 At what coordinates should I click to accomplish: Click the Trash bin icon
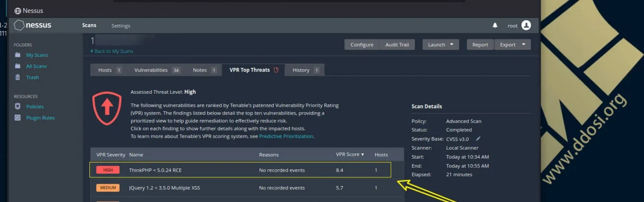(18, 77)
